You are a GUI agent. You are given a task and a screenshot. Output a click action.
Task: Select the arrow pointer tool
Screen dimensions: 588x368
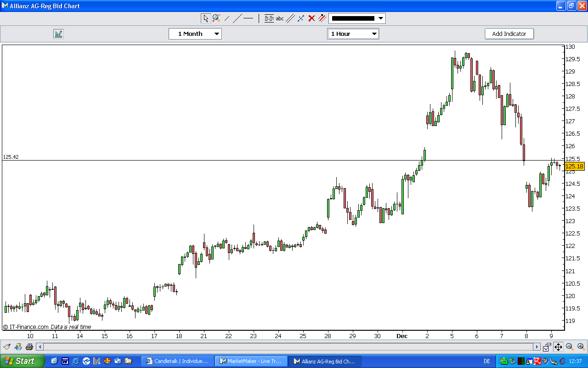point(205,18)
